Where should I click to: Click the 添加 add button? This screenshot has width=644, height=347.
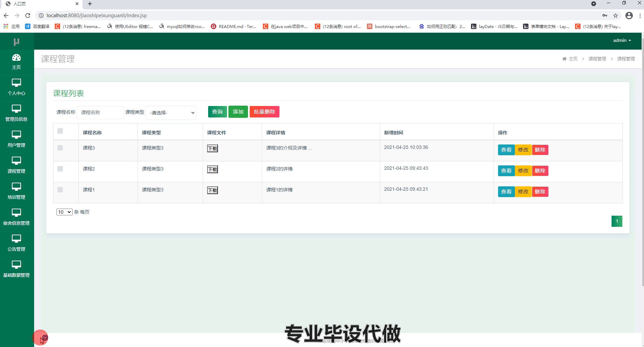[238, 112]
